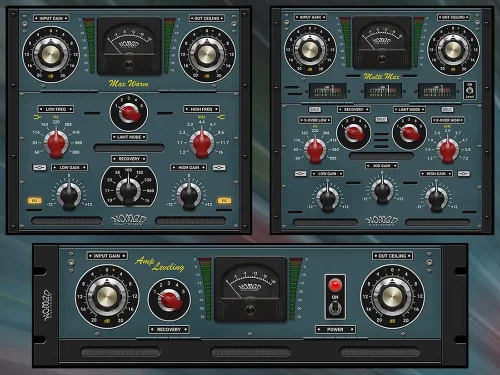
Task: Click the "POWER" label on Amp Leveling
Action: tap(335, 329)
